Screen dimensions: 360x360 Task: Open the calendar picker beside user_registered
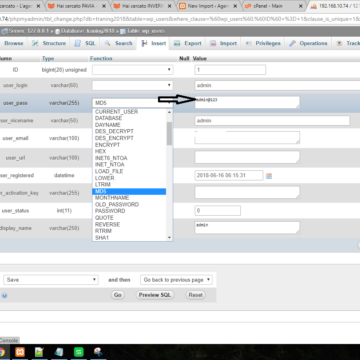click(269, 176)
